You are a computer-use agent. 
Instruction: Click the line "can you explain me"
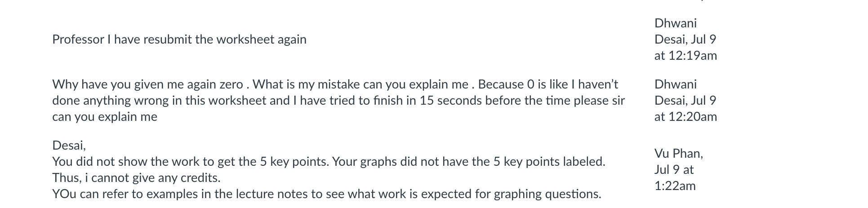[x=105, y=117]
